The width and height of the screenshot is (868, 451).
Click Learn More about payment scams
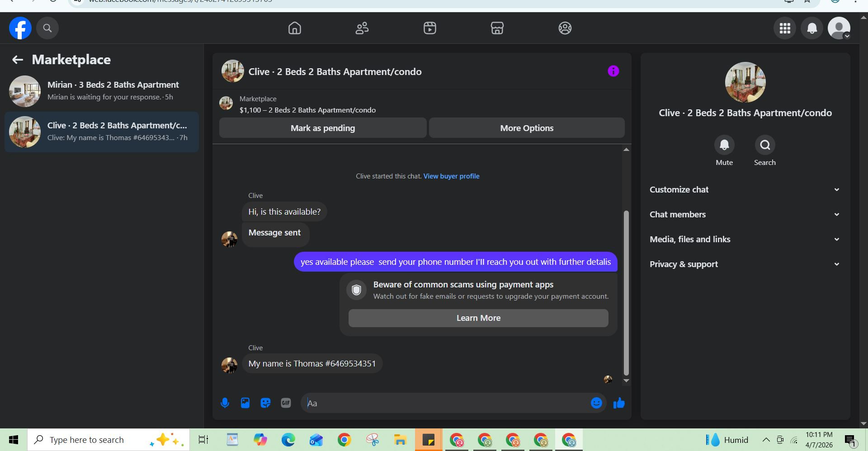478,318
